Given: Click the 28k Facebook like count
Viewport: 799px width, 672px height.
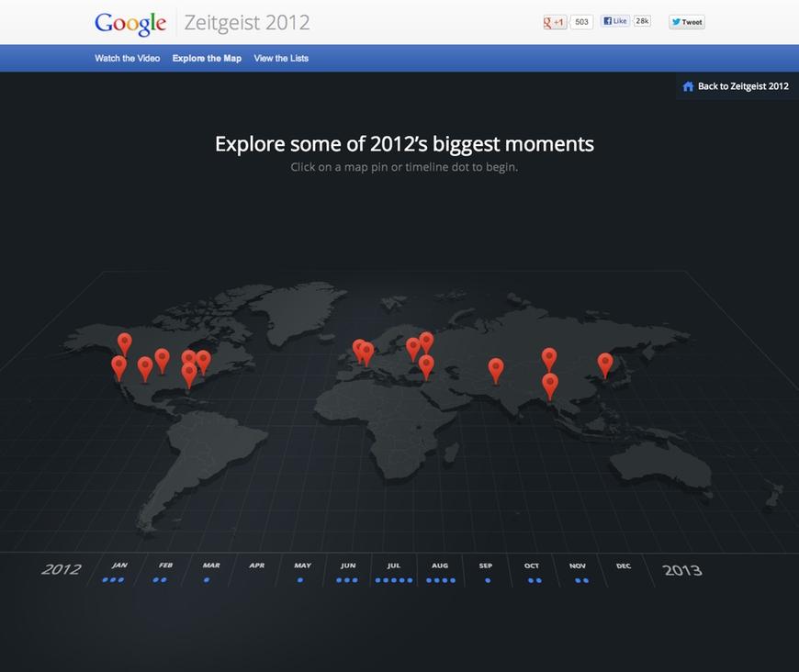Looking at the screenshot, I should (642, 21).
